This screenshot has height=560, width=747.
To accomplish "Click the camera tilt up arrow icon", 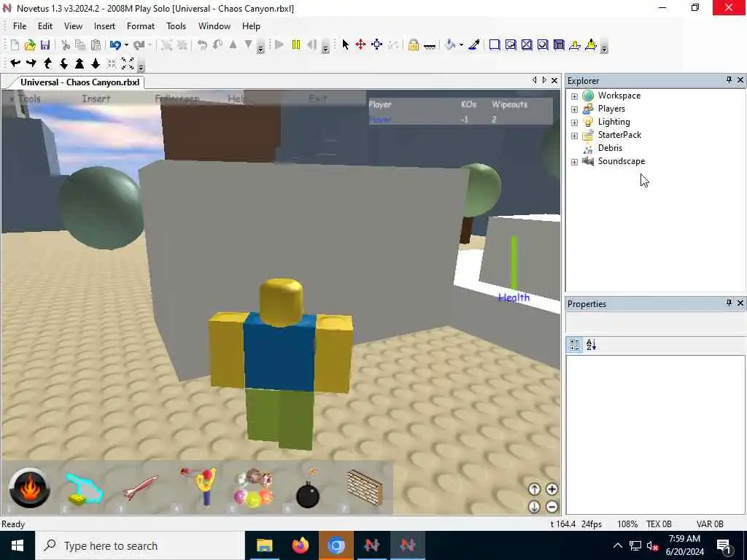I will tap(47, 63).
